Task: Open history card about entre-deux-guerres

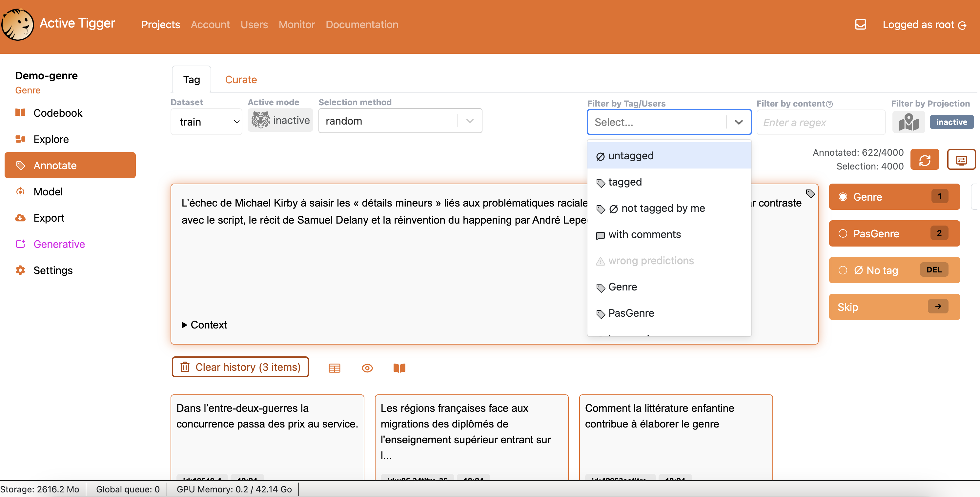Action: (x=267, y=437)
